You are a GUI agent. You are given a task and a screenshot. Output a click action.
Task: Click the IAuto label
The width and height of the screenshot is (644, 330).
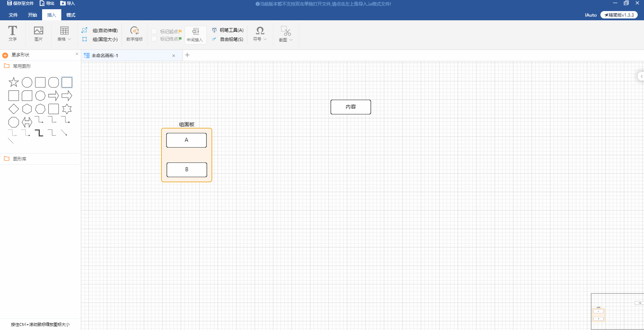tap(591, 15)
